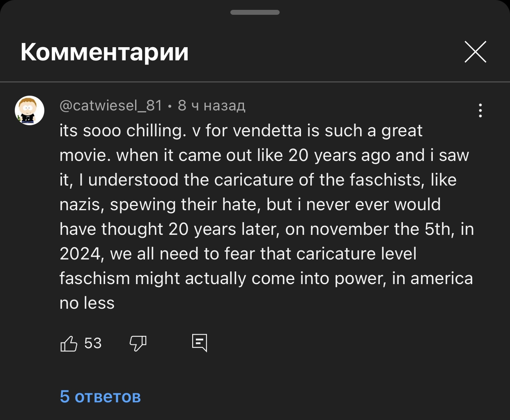Image resolution: width=510 pixels, height=420 pixels.
Task: Tap the words "no less" in comment
Action: (87, 303)
